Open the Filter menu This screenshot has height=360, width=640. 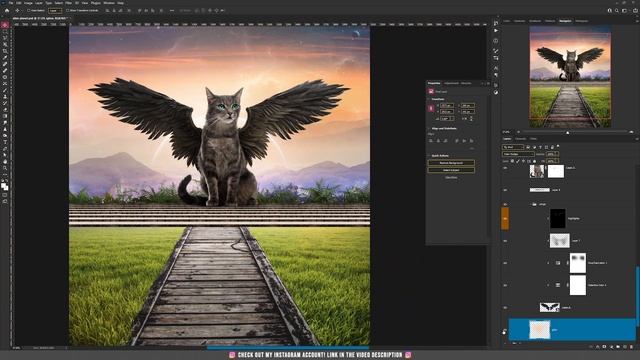(x=68, y=3)
